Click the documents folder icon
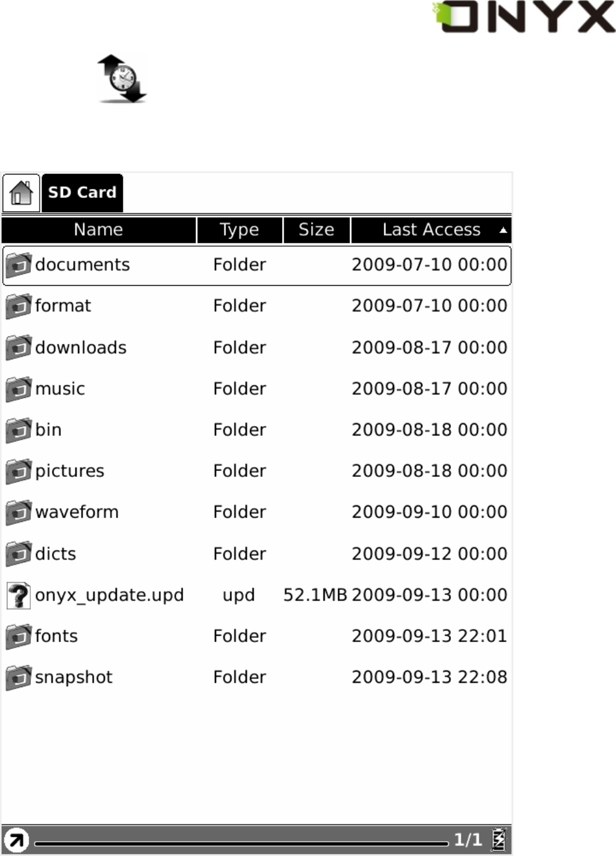Screen dimensions: 616x856 [x=19, y=265]
